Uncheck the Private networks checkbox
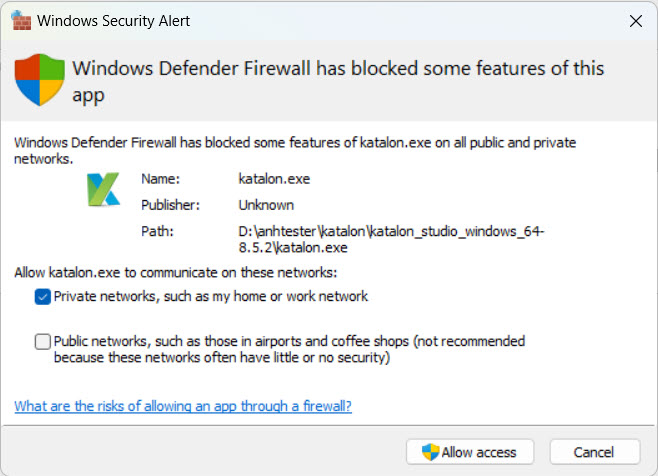 pyautogui.click(x=43, y=297)
